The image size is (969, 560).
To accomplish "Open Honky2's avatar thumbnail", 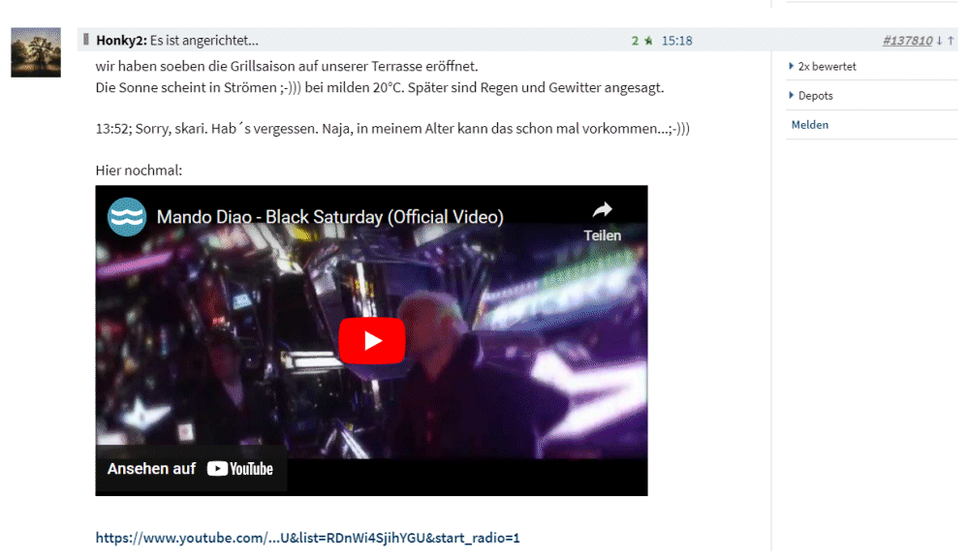I will click(x=36, y=52).
